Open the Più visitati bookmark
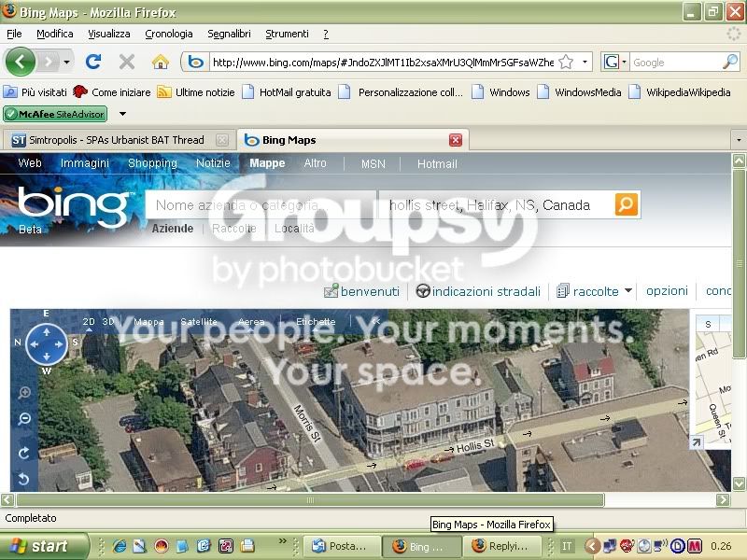Image resolution: width=747 pixels, height=560 pixels. 35,92
